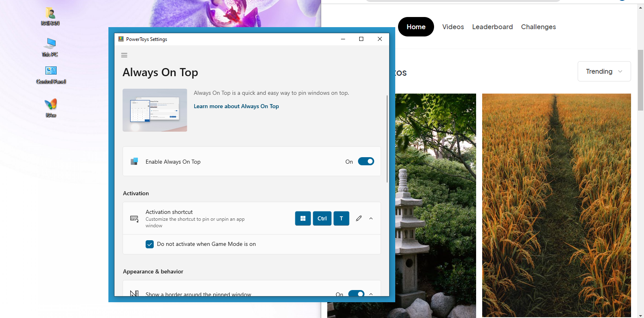Click the Appearance & behavior section heading

point(153,271)
